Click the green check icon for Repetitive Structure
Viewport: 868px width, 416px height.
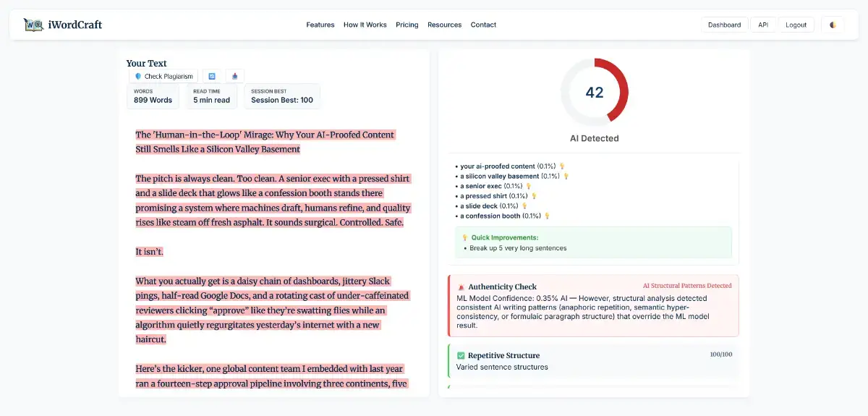point(461,355)
